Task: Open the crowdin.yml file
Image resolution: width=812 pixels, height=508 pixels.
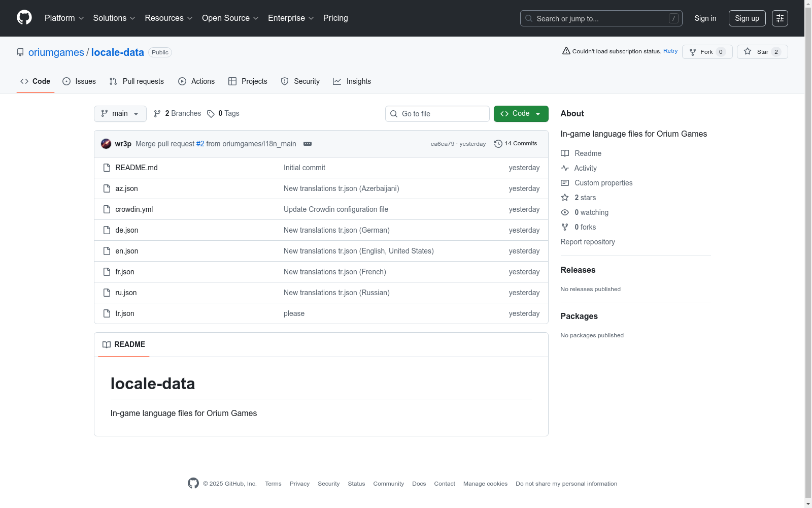Action: (134, 209)
